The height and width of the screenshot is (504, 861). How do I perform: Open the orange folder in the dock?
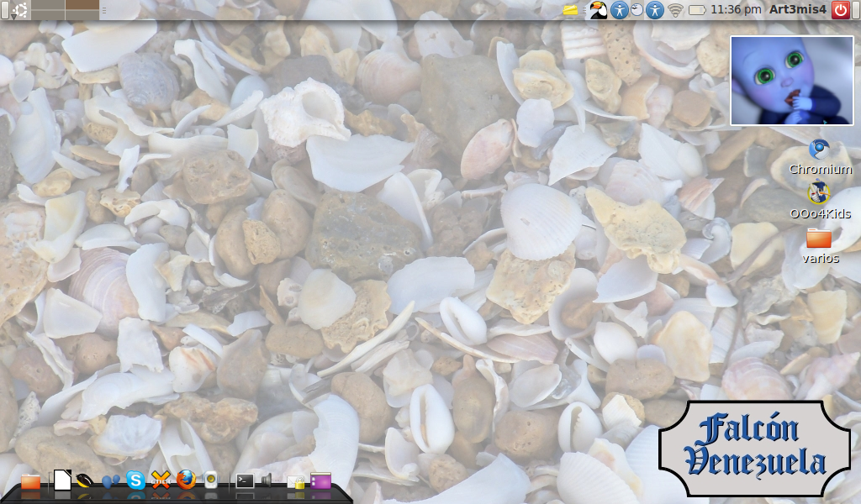31,481
